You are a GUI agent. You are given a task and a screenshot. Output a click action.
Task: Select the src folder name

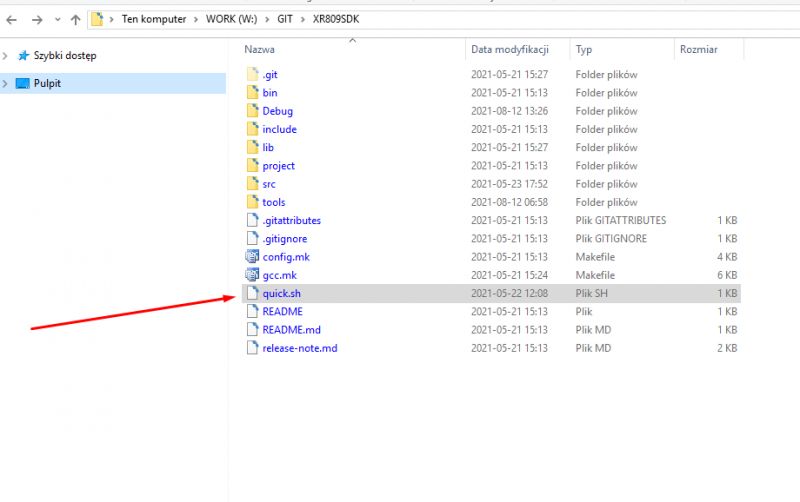[x=269, y=184]
